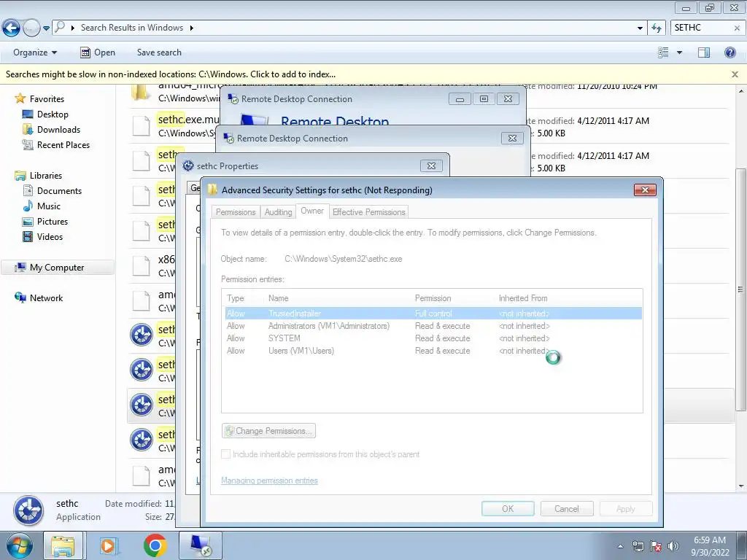The width and height of the screenshot is (747, 560).
Task: Switch to the Permissions tab
Action: pos(236,212)
